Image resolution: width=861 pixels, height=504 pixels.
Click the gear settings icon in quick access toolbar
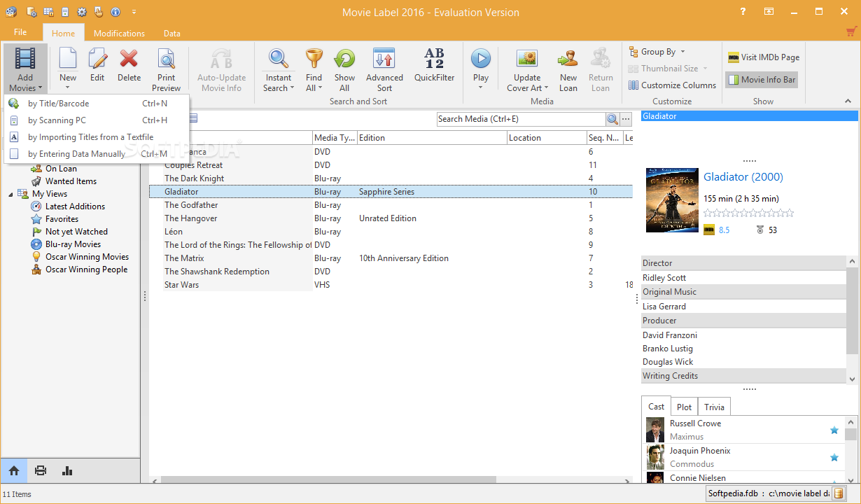point(82,12)
